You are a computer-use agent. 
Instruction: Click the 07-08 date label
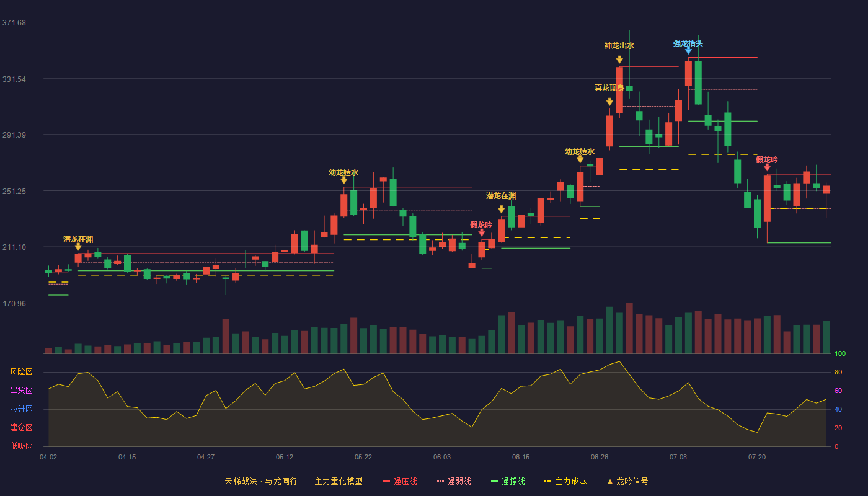click(x=678, y=457)
